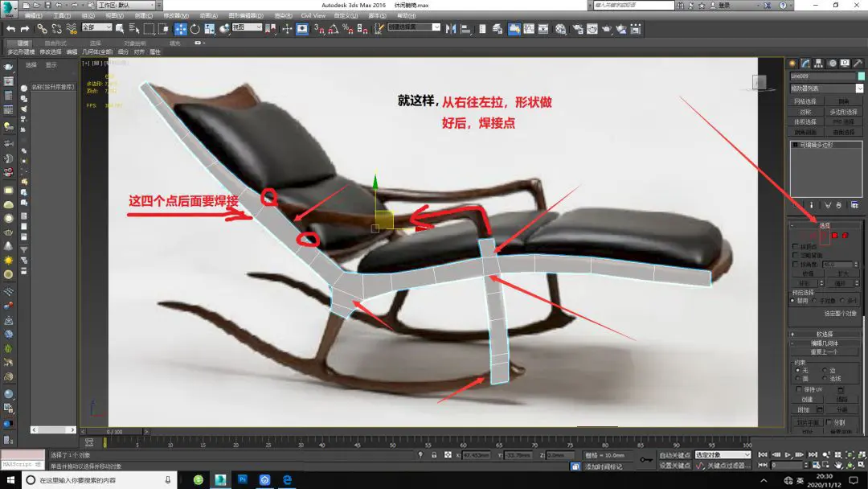Select 法线 constraint radio button
The width and height of the screenshot is (868, 489).
pyautogui.click(x=825, y=379)
